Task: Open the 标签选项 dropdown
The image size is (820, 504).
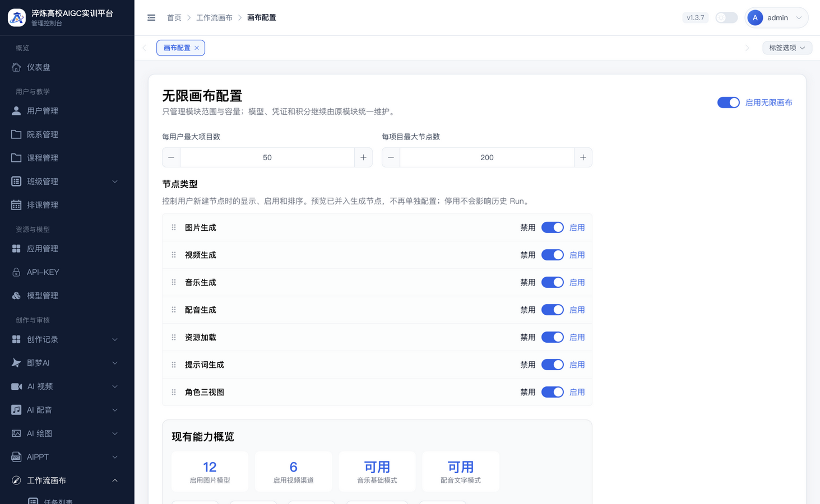Action: [x=787, y=48]
